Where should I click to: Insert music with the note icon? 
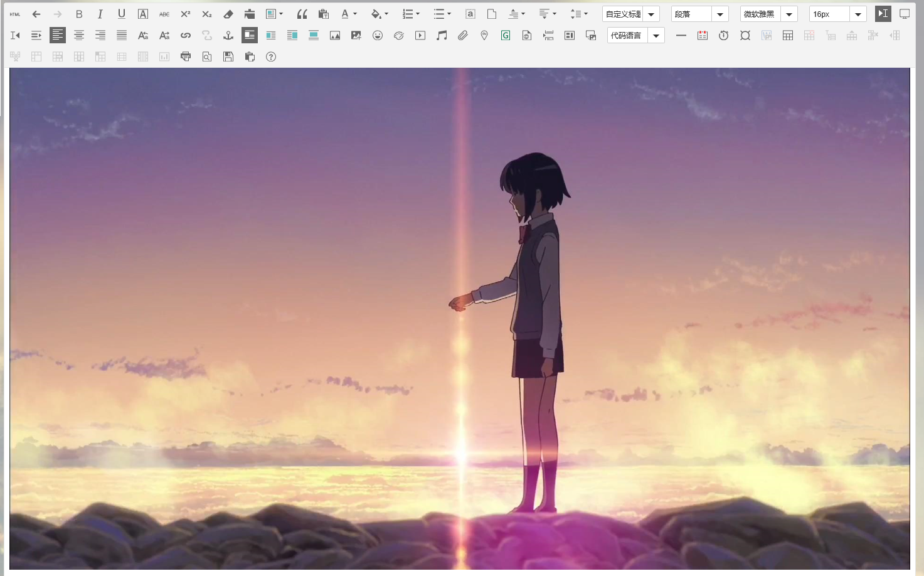(442, 35)
